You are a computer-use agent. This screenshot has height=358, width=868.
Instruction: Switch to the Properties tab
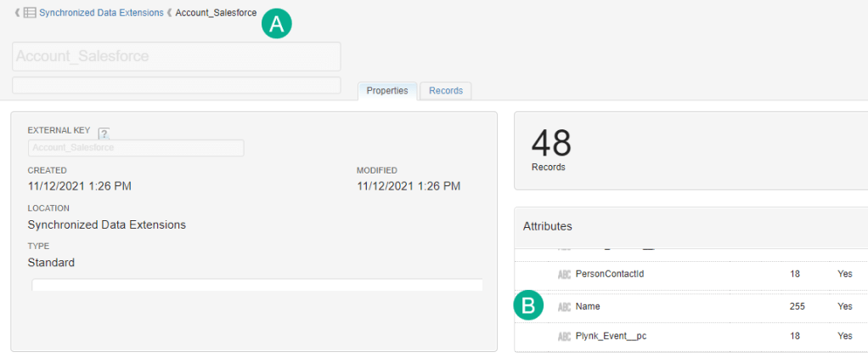point(387,91)
